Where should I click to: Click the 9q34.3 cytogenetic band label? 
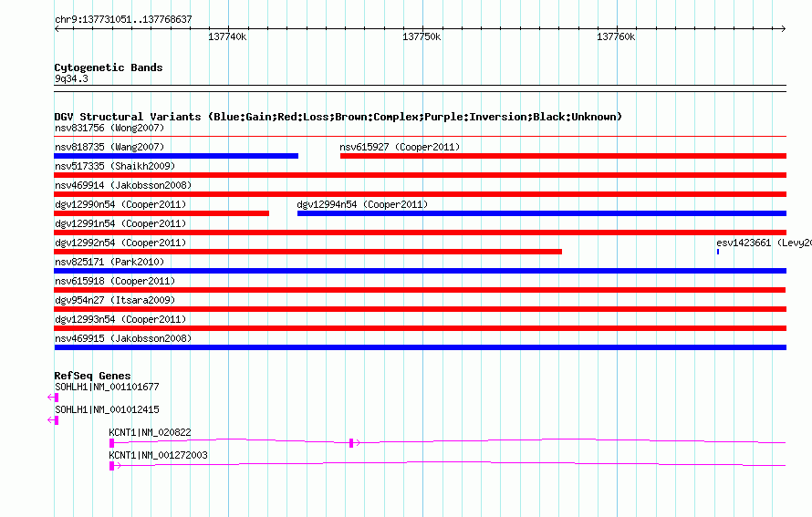tap(71, 78)
